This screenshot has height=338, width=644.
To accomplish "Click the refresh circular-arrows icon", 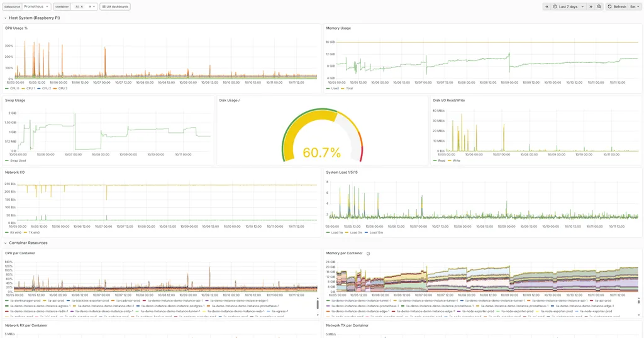I will [609, 6].
